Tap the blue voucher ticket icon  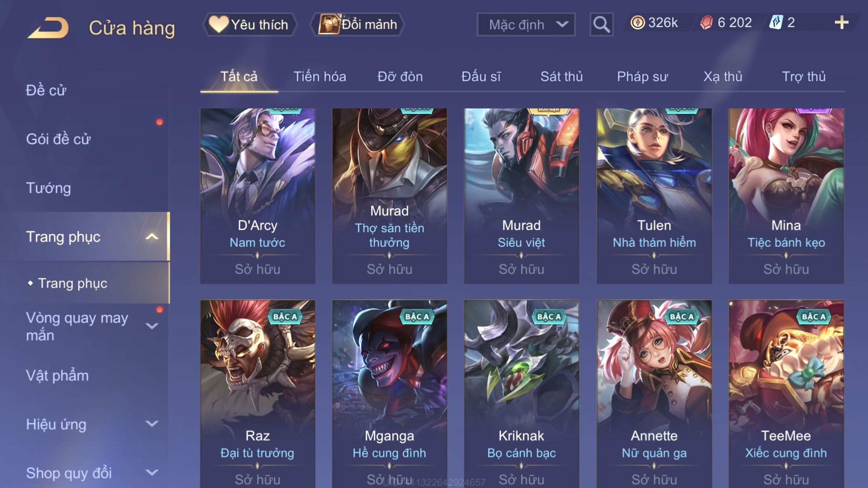point(776,22)
